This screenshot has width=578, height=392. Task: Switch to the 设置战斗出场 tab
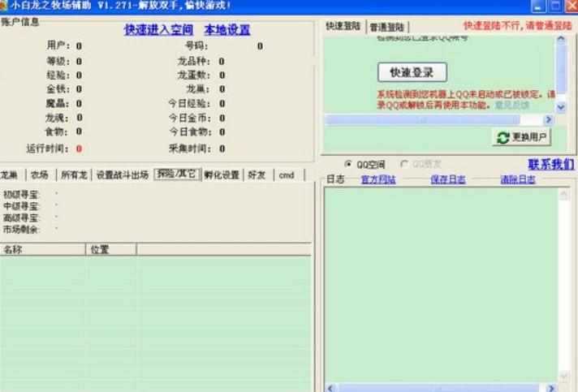click(x=122, y=174)
